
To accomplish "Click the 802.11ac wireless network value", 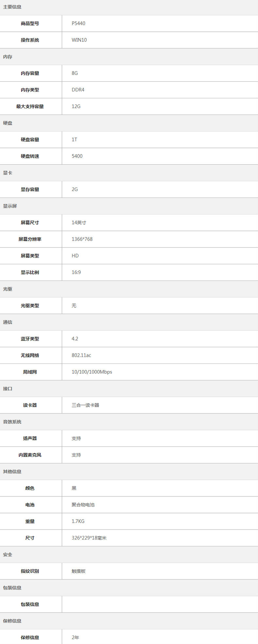I will (x=81, y=355).
